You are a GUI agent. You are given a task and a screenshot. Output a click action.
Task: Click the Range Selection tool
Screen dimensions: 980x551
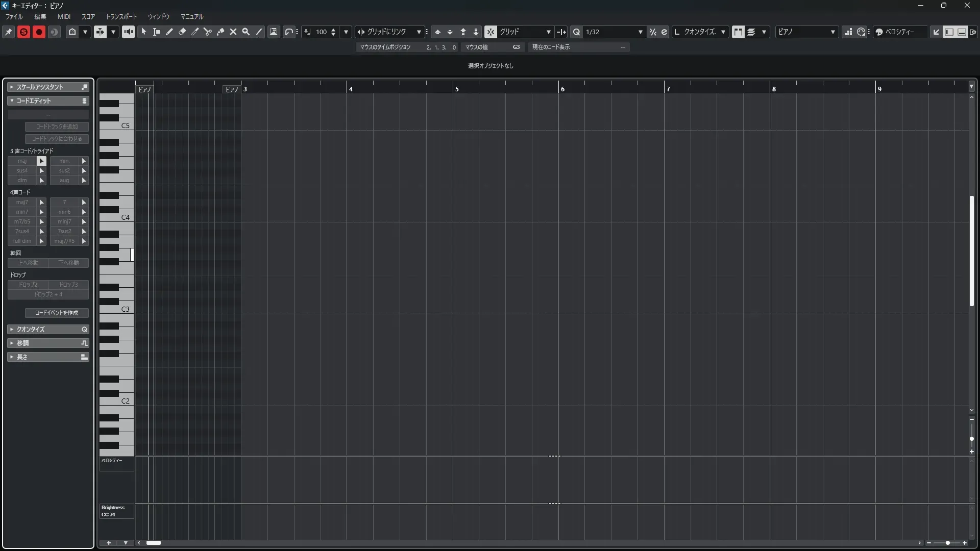(157, 32)
